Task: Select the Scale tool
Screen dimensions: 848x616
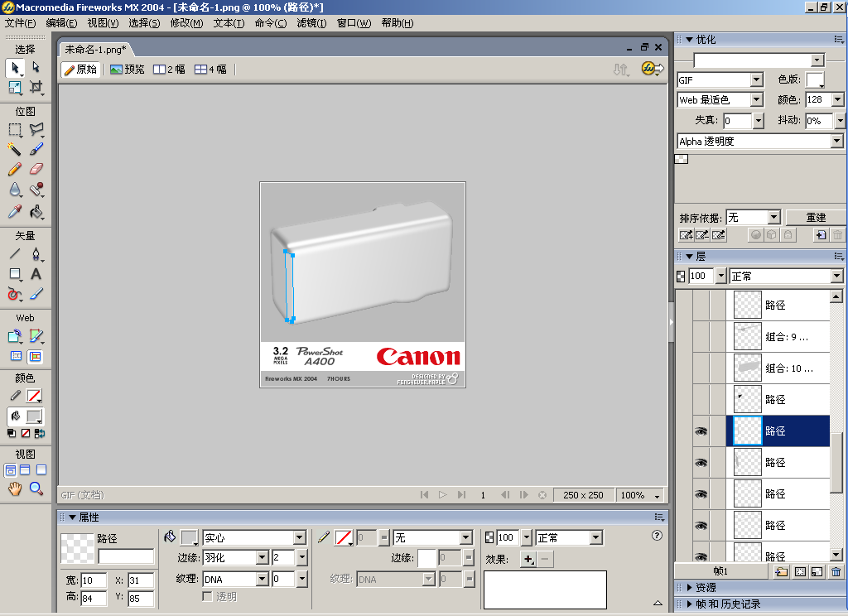Action: click(15, 87)
